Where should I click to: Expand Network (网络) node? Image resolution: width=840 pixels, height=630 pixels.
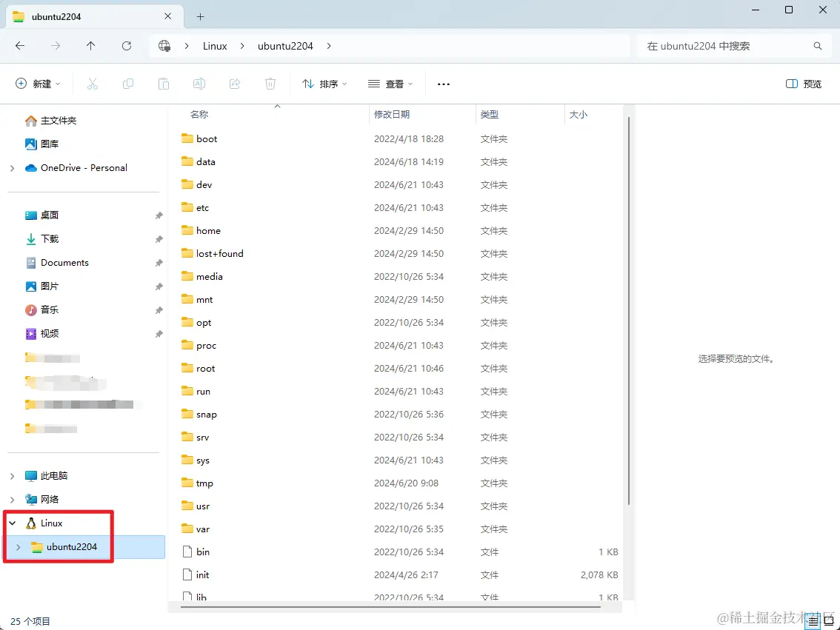13,500
